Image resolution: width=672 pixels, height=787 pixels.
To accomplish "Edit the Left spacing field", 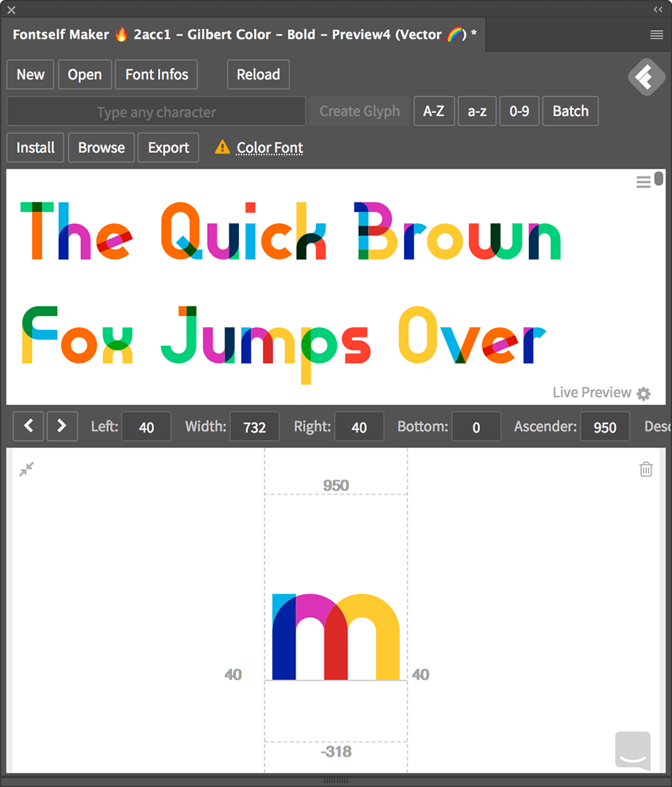I will coord(146,427).
